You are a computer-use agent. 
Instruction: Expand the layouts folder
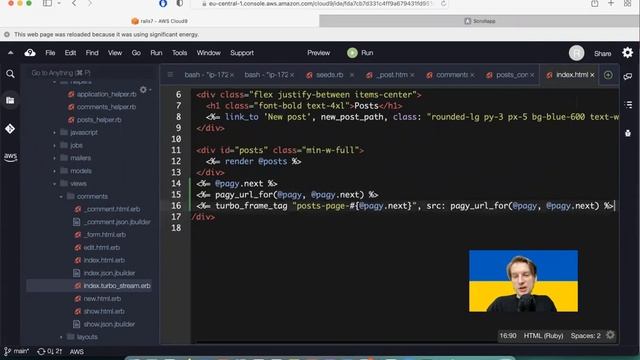pos(61,337)
